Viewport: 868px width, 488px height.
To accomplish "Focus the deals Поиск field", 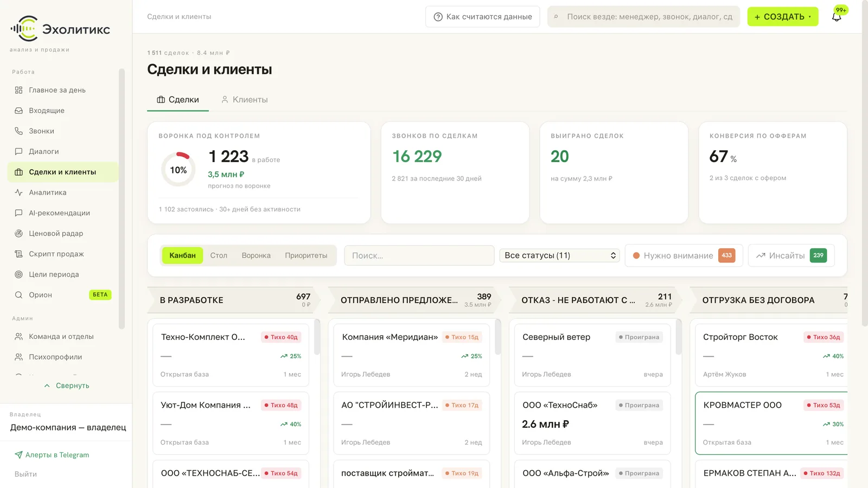I will (419, 255).
